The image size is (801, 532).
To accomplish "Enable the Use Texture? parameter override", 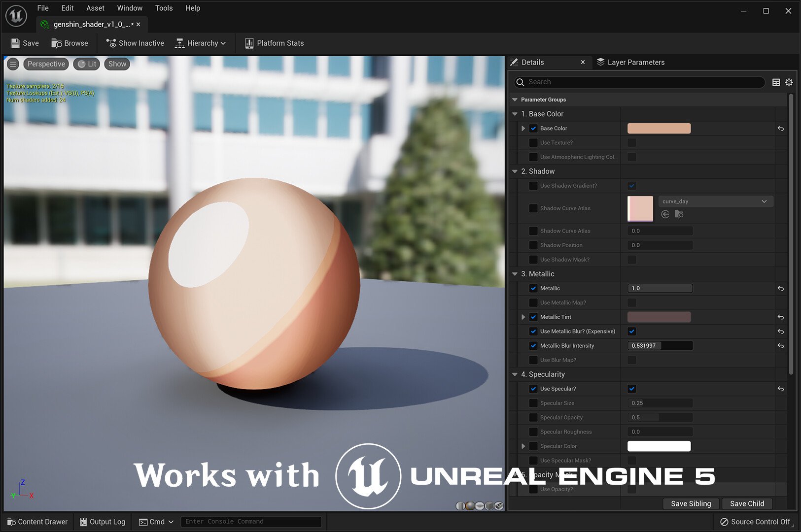I will tap(533, 143).
